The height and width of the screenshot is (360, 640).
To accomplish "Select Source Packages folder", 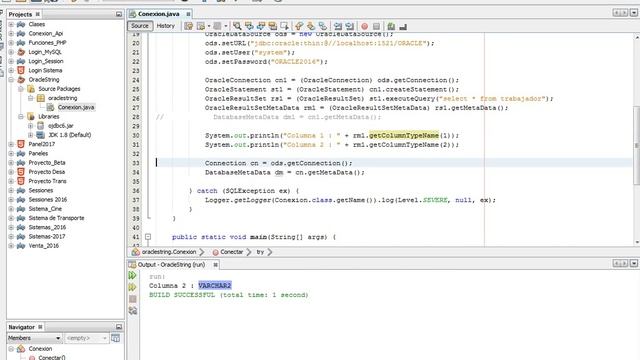I will click(59, 89).
